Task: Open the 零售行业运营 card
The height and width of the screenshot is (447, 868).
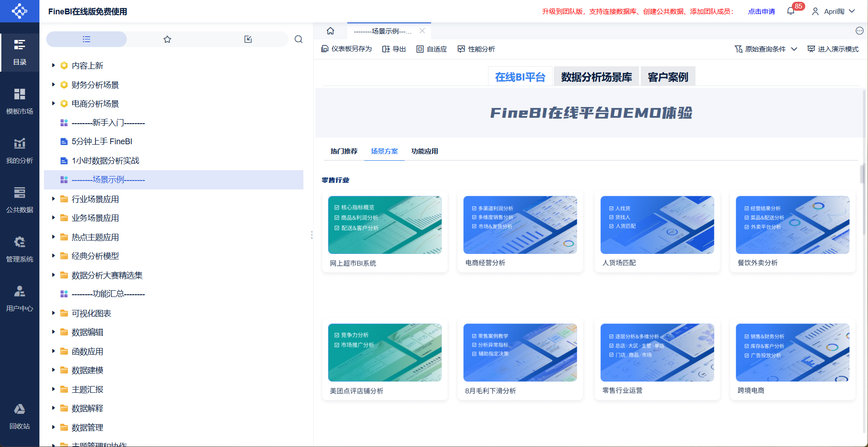Action: pyautogui.click(x=657, y=360)
